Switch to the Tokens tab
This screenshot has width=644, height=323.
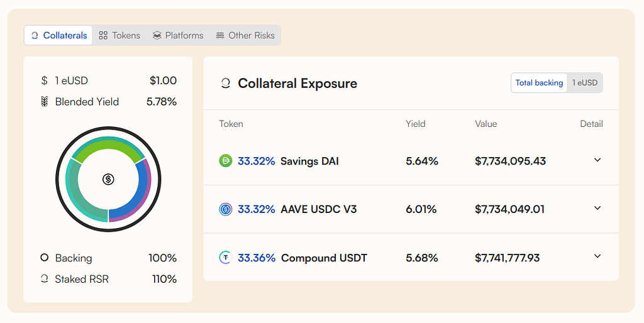coord(119,35)
